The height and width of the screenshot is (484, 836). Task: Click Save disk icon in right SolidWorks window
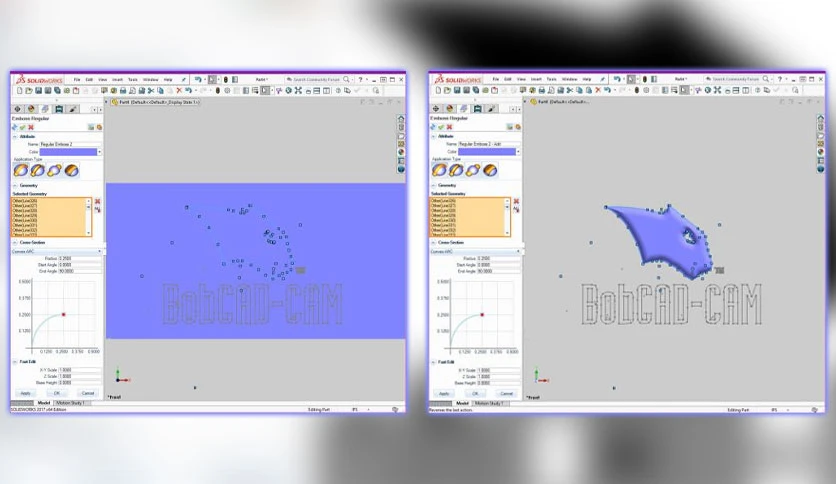click(457, 91)
